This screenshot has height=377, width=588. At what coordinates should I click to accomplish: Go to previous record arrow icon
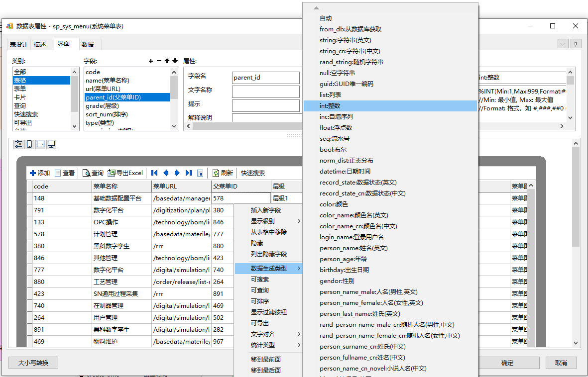pyautogui.click(x=166, y=173)
